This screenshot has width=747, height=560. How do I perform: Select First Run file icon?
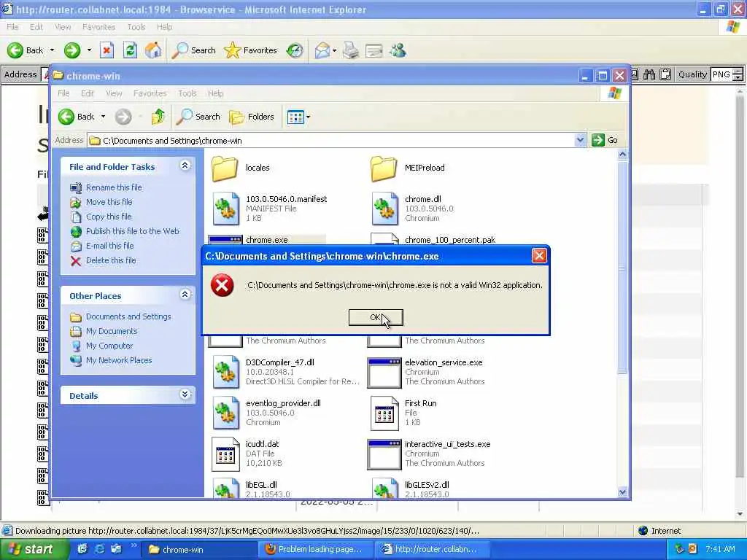point(384,413)
